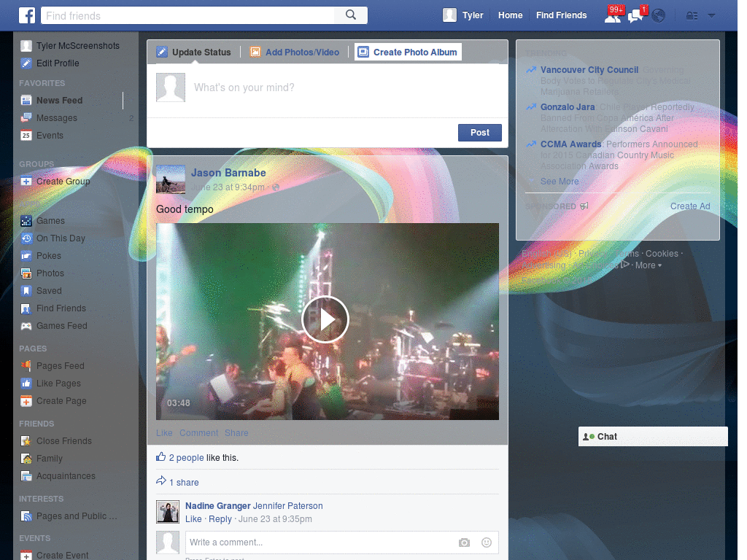Open Photos in the sidebar

(50, 273)
